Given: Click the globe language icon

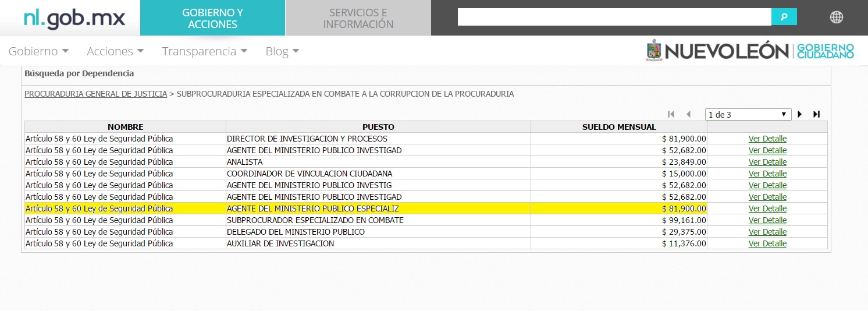Looking at the screenshot, I should click(x=836, y=17).
